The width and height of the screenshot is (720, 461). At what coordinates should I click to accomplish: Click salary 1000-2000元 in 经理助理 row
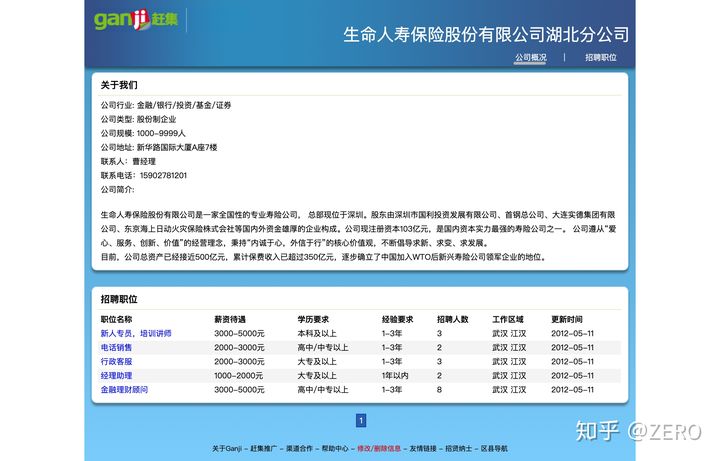[238, 376]
